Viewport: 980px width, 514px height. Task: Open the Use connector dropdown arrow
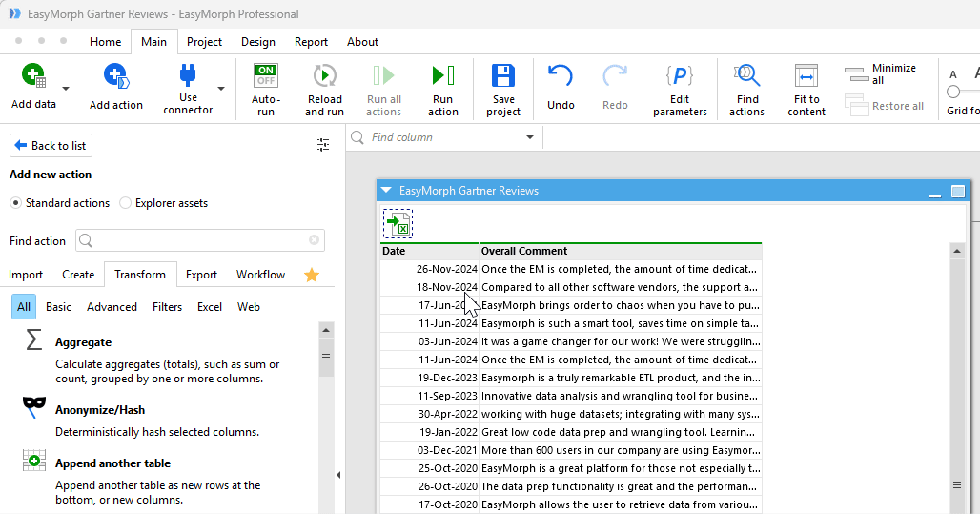tap(221, 89)
